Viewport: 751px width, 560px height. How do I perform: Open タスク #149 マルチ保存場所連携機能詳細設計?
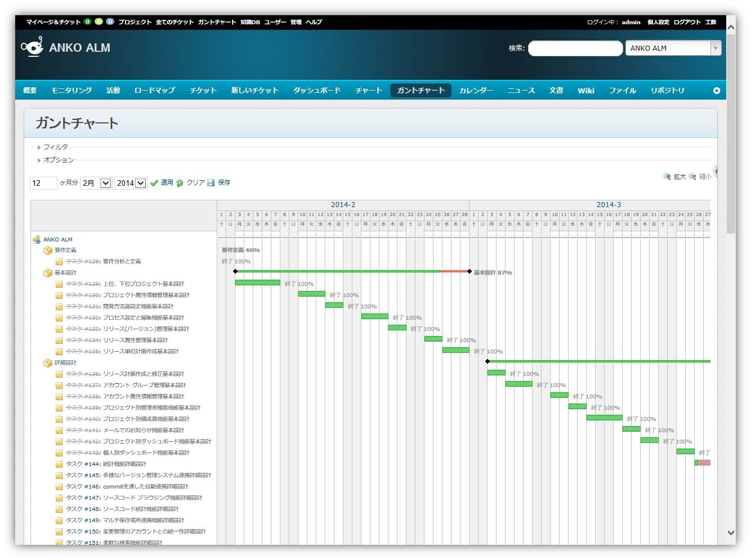click(125, 521)
